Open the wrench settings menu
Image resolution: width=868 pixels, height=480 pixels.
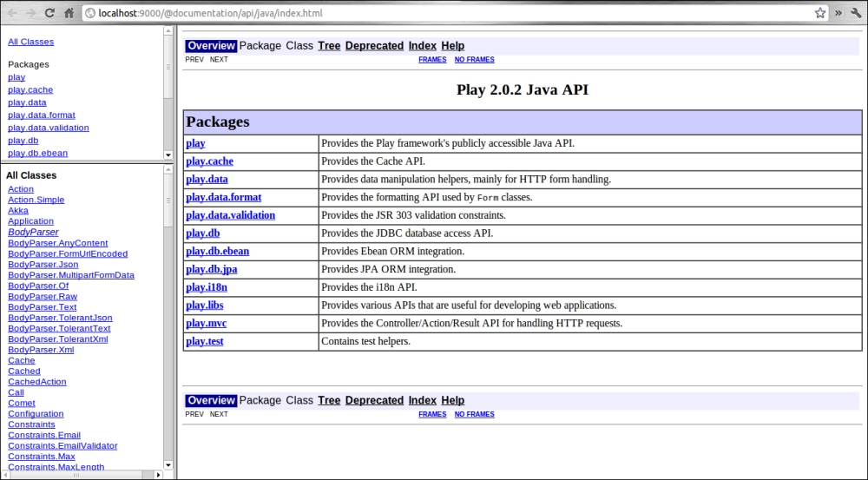click(856, 13)
